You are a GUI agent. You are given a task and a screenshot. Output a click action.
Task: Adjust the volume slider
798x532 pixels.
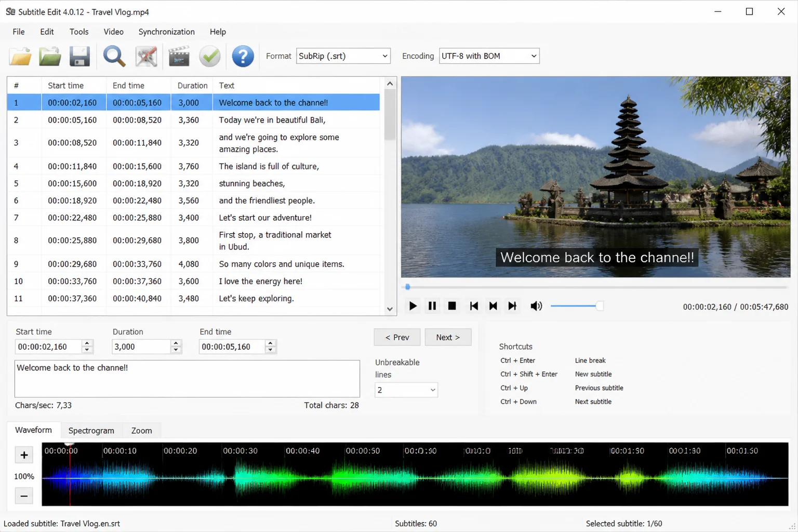[577, 306]
